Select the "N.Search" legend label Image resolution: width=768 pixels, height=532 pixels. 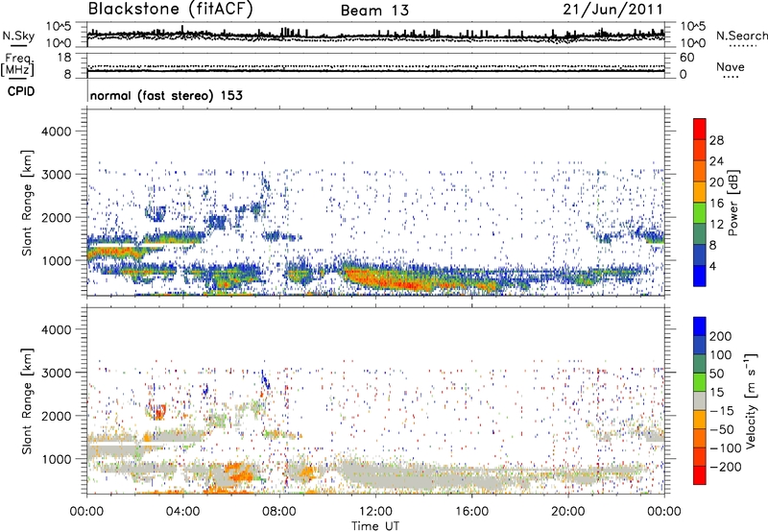pos(742,36)
